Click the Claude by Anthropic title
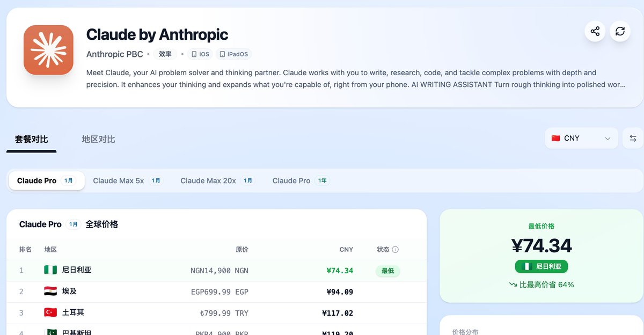Image resolution: width=644 pixels, height=335 pixels. (x=157, y=34)
